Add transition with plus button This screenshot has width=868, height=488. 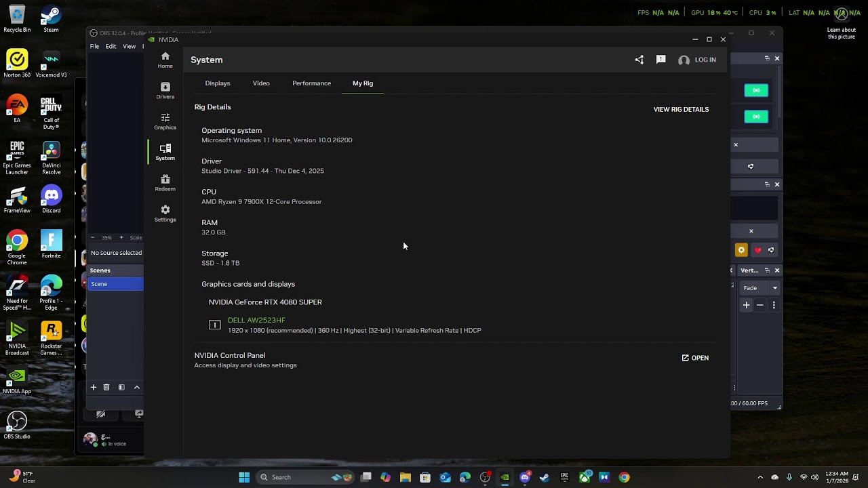pos(747,306)
